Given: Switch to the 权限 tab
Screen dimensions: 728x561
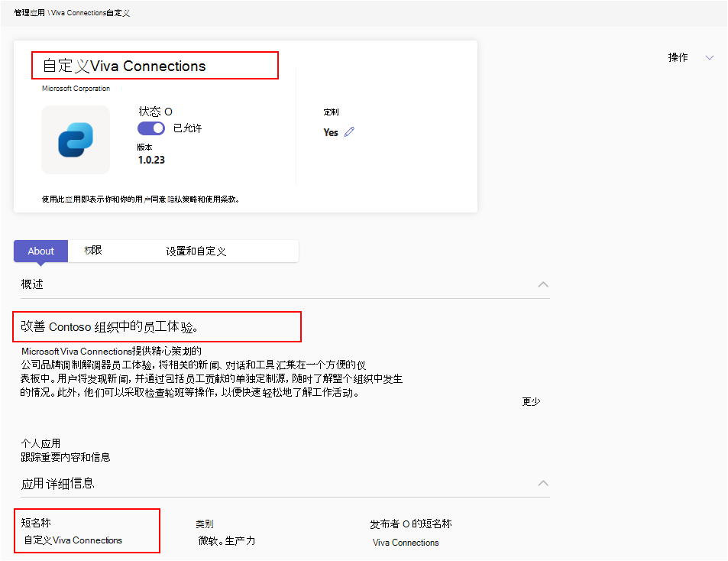Looking at the screenshot, I should pos(92,251).
